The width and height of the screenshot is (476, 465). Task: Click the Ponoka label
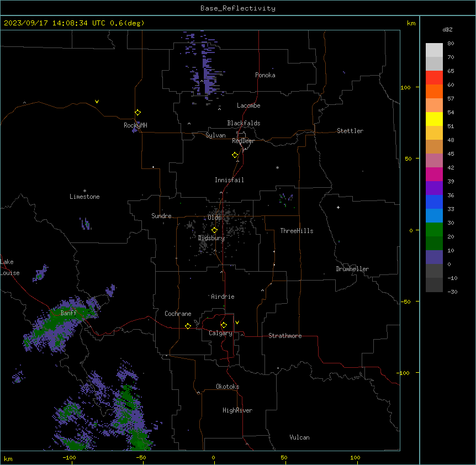pos(265,75)
